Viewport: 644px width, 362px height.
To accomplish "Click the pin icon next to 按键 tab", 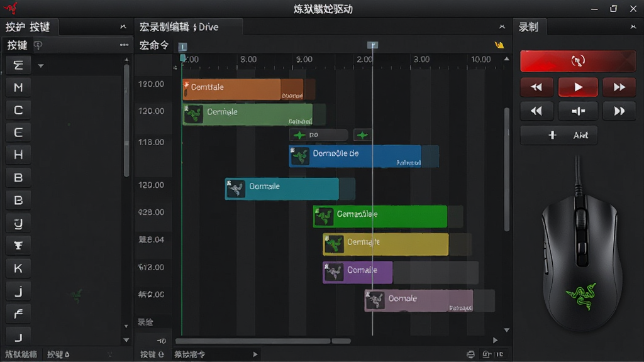I will click(x=38, y=45).
